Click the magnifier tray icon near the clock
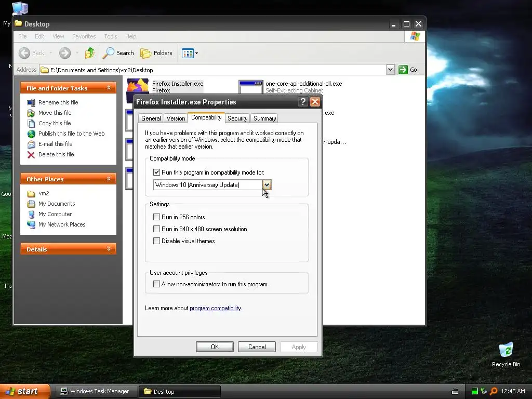Image resolution: width=532 pixels, height=399 pixels. point(494,391)
